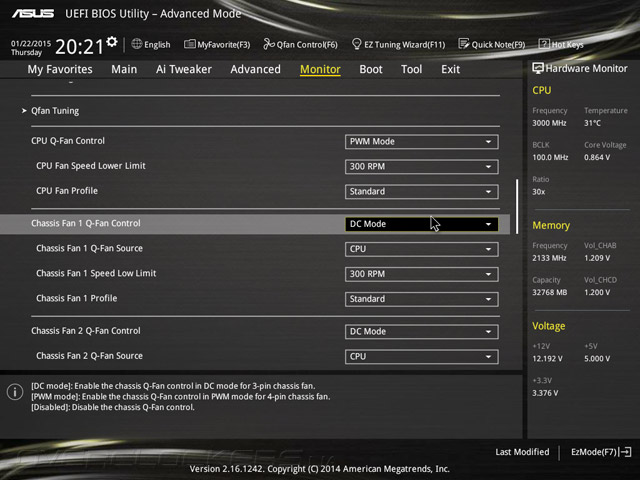Select the CPU Fan Speed Lower Limit label

(91, 166)
